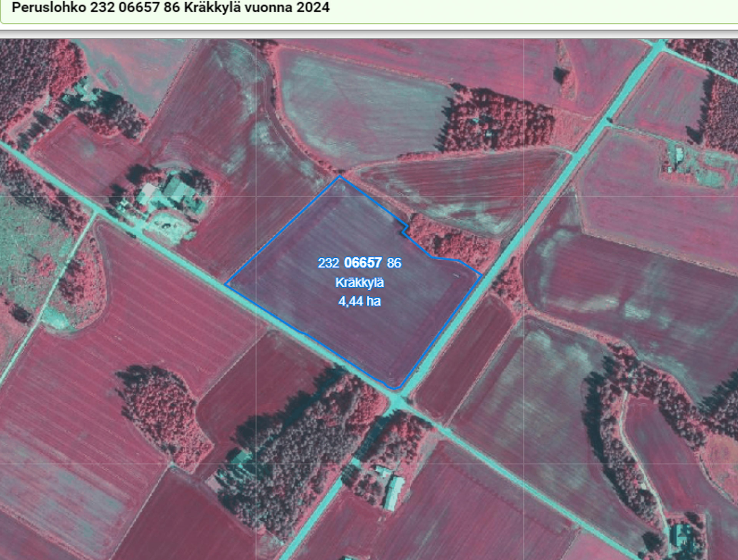This screenshot has height=560, width=738.
Task: Click the northern tip of blue parcel boundary
Action: coord(339,176)
